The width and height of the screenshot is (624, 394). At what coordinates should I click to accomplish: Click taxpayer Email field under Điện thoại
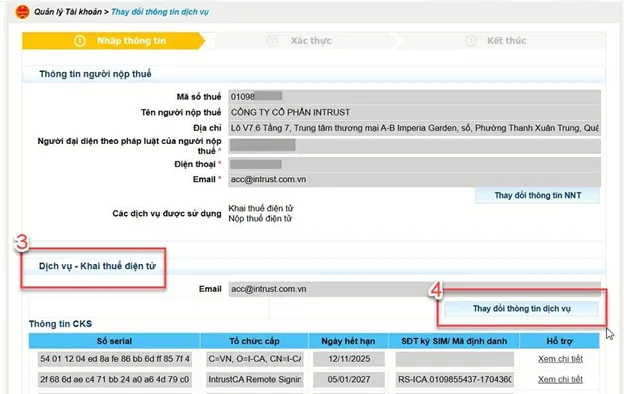(x=414, y=179)
